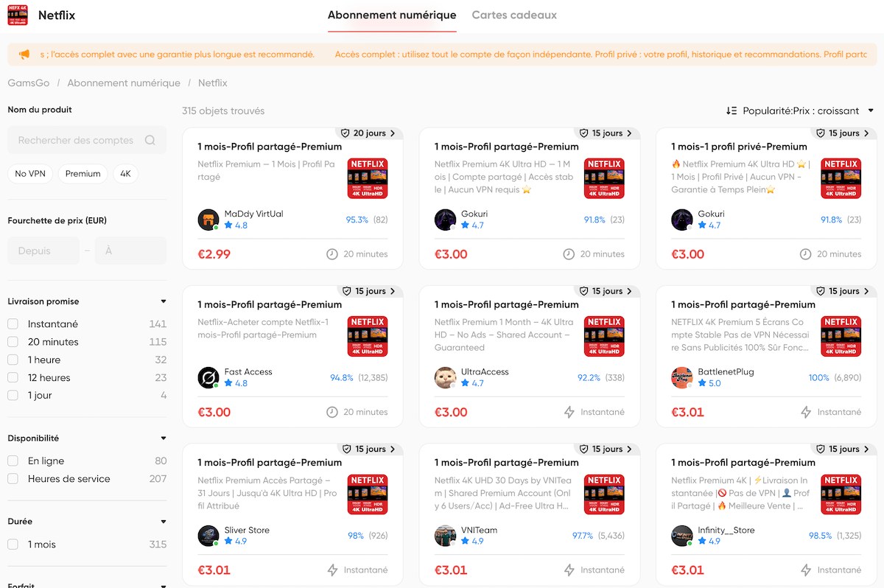Click Netflix thumbnail on UltraAccess card
Image resolution: width=884 pixels, height=588 pixels.
click(x=604, y=337)
